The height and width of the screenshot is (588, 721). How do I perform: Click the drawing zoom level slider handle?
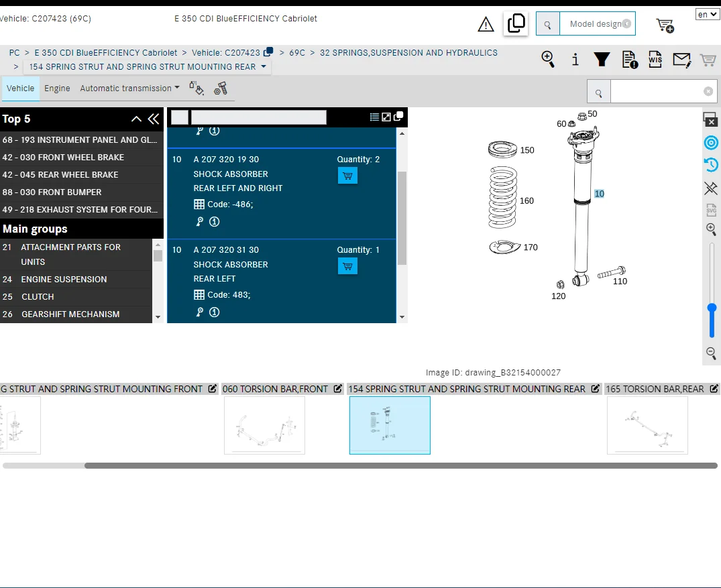tap(712, 308)
